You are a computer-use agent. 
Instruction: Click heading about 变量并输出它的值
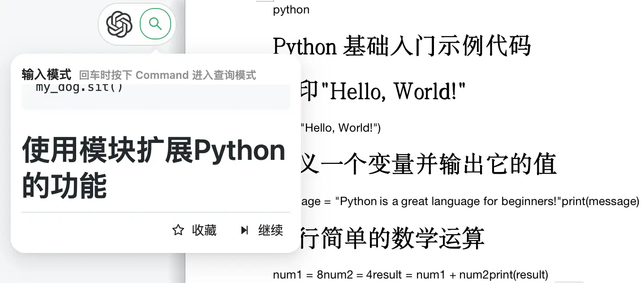(x=429, y=164)
